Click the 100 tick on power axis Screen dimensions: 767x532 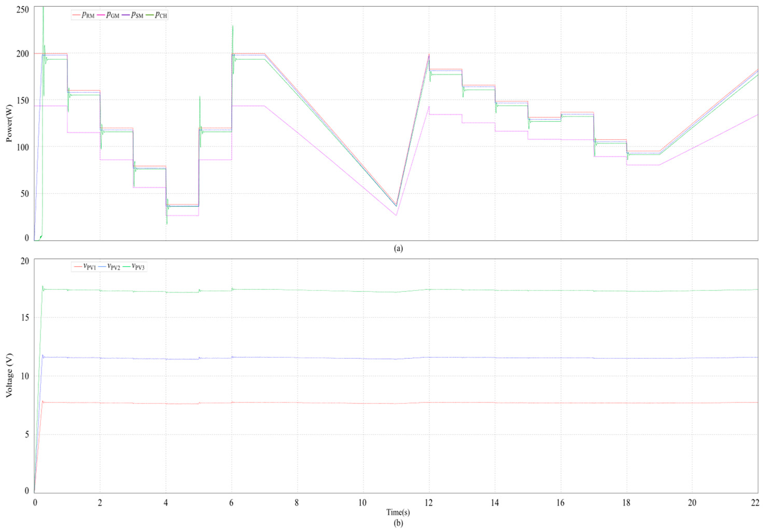coord(23,147)
